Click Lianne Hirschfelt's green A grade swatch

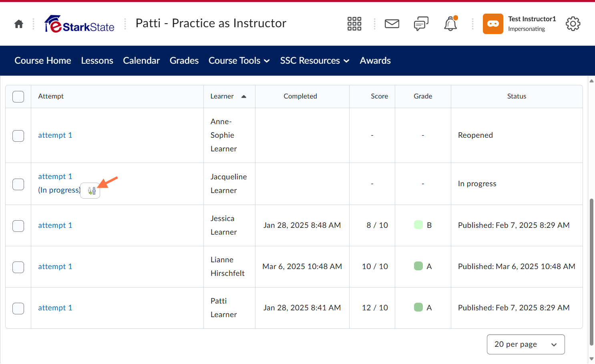coord(418,266)
